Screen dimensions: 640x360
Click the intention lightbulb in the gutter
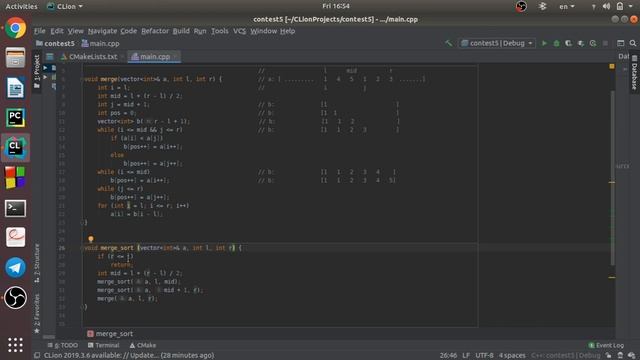coord(91,239)
